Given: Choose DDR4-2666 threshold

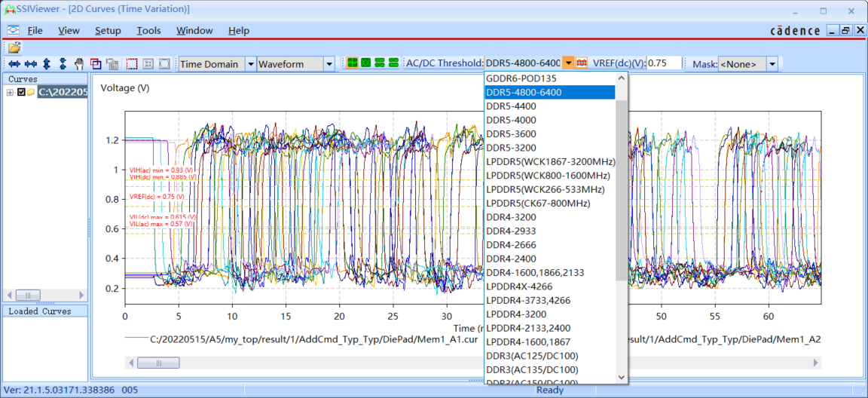Looking at the screenshot, I should 550,245.
